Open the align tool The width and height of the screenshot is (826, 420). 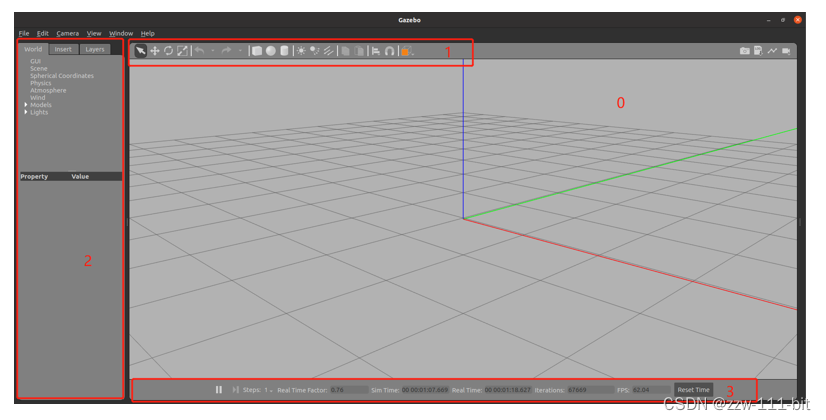click(x=376, y=51)
